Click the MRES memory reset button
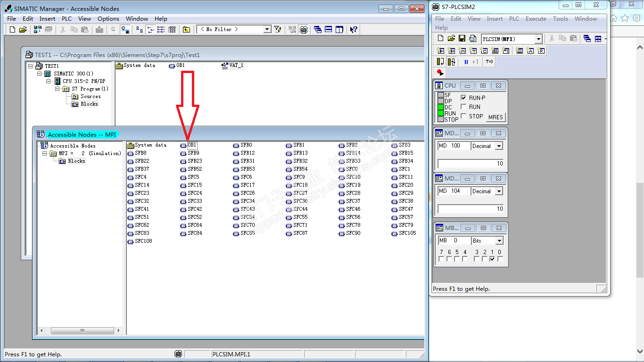 (495, 117)
